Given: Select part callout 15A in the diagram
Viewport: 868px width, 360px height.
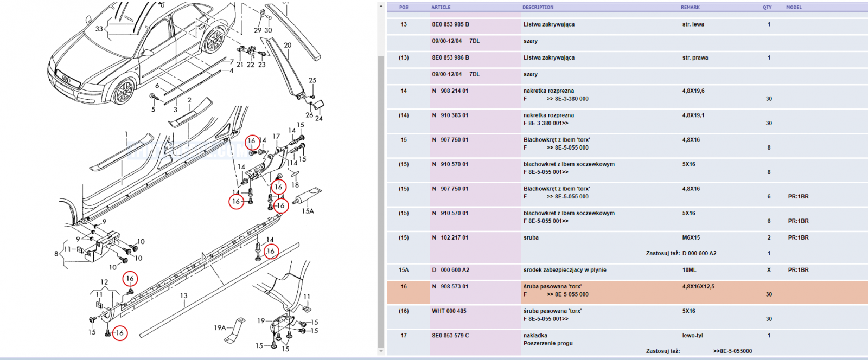Looking at the screenshot, I should 308,211.
